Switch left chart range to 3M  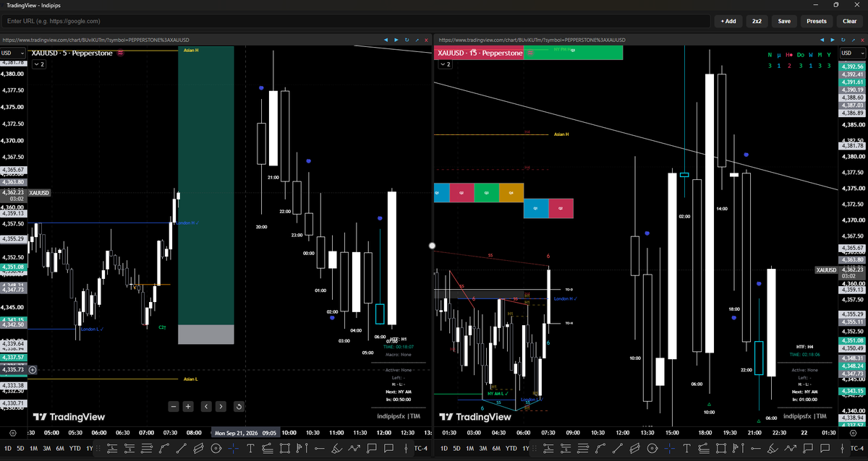point(47,449)
